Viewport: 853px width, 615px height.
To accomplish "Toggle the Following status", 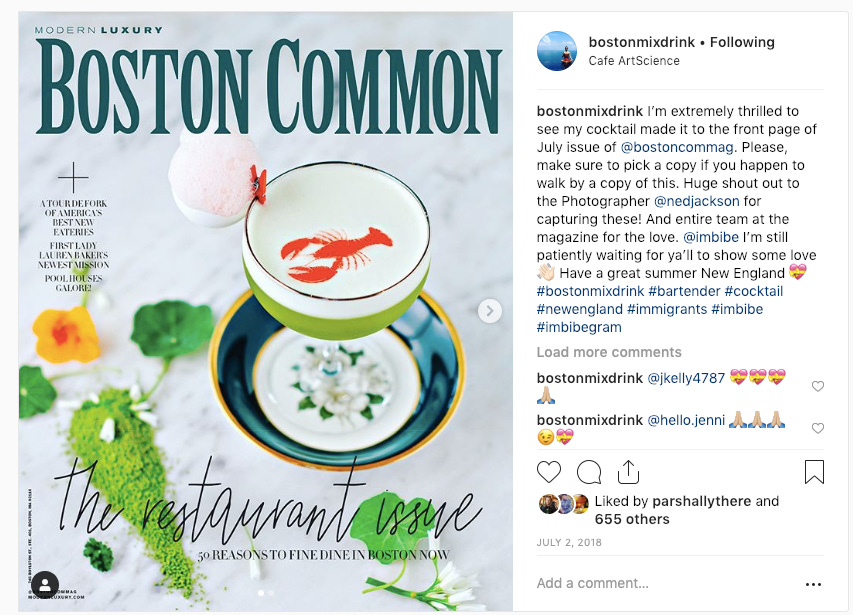I will pyautogui.click(x=742, y=42).
